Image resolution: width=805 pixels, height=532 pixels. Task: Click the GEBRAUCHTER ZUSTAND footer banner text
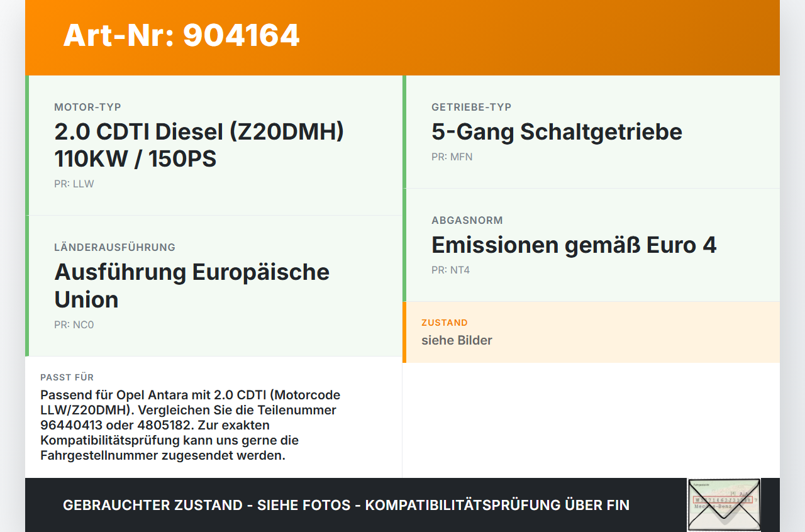pos(346,505)
